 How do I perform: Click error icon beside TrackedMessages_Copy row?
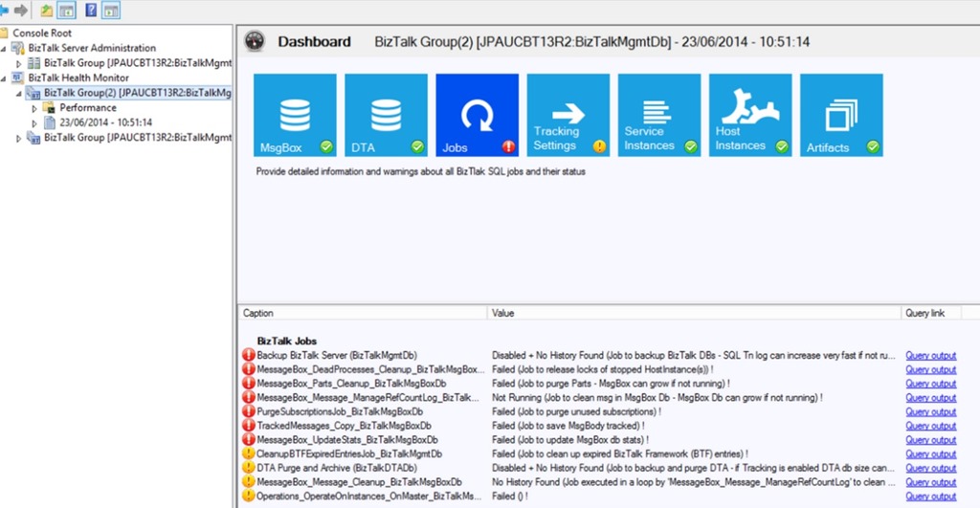[249, 426]
